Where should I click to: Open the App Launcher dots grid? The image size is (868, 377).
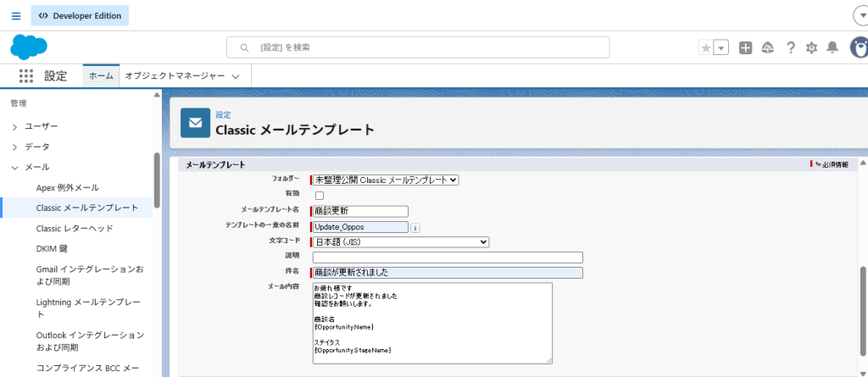click(x=26, y=76)
